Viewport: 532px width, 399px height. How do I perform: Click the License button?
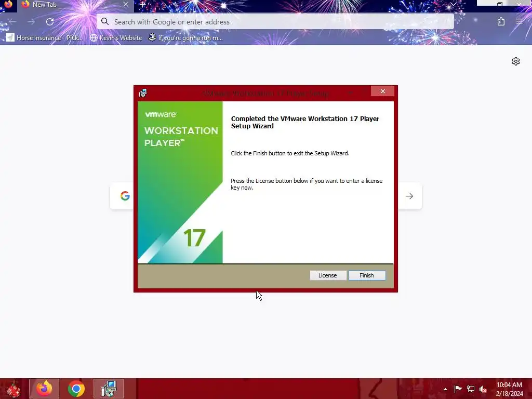(328, 275)
